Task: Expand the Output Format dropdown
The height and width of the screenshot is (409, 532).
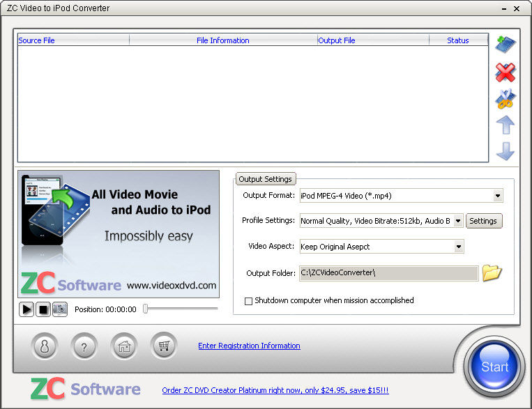Action: [x=498, y=196]
